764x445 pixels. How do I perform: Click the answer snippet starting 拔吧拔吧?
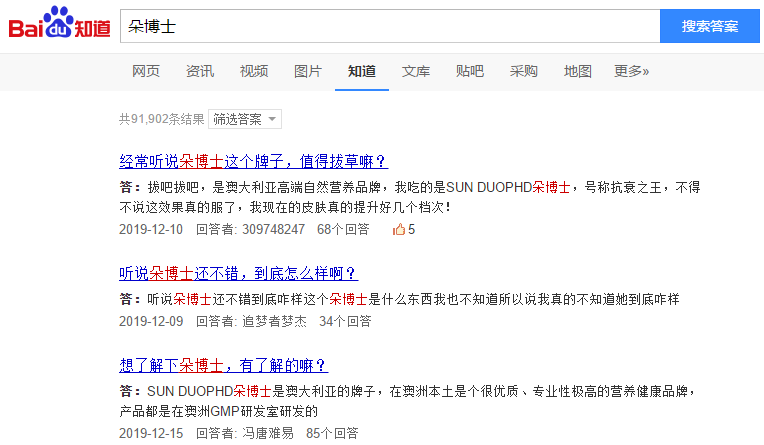[x=410, y=197]
